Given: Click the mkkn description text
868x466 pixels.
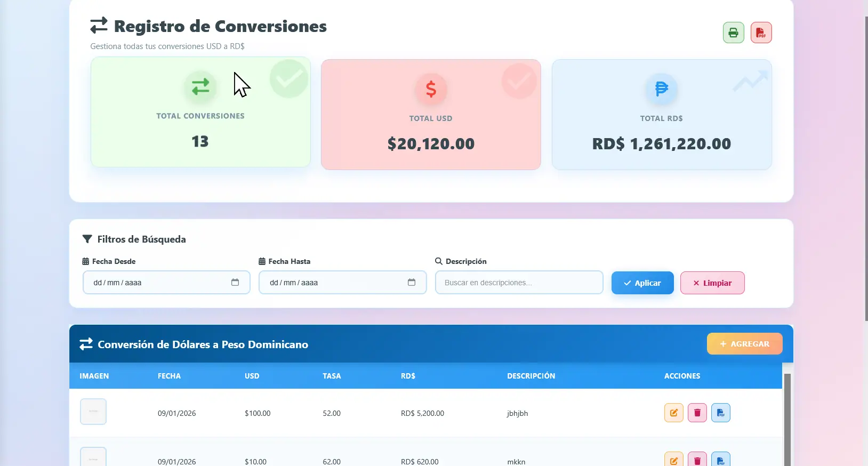Looking at the screenshot, I should [x=516, y=462].
